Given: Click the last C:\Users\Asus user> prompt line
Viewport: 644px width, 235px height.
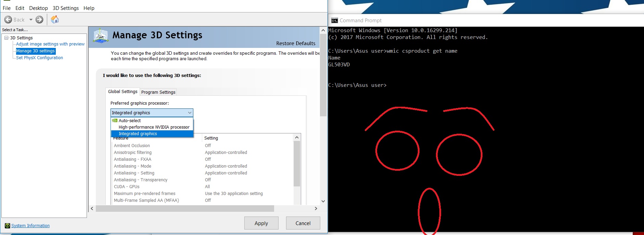Looking at the screenshot, I should pyautogui.click(x=357, y=85).
